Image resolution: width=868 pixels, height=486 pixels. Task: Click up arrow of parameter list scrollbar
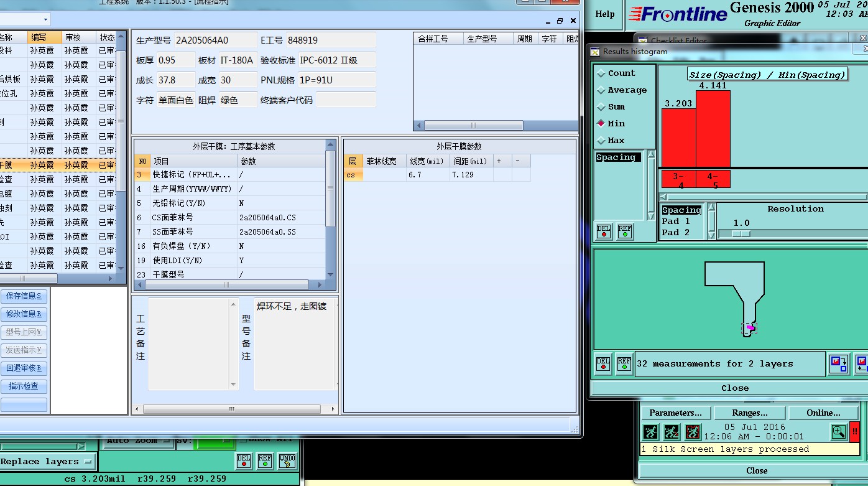click(x=330, y=144)
